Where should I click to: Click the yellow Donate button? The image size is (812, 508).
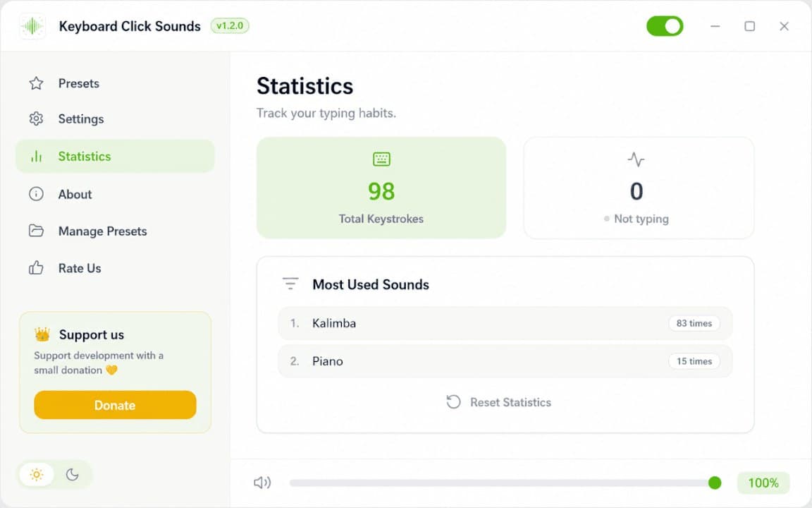coord(115,405)
